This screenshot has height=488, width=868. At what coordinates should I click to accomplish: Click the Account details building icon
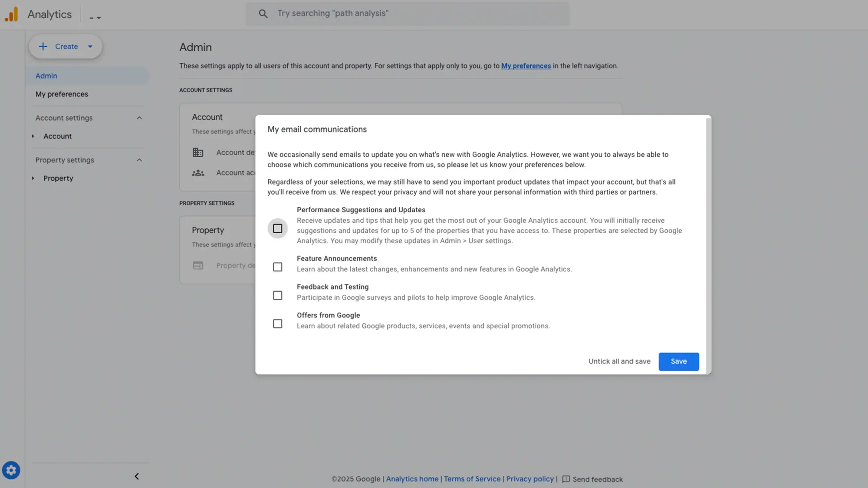coord(198,152)
